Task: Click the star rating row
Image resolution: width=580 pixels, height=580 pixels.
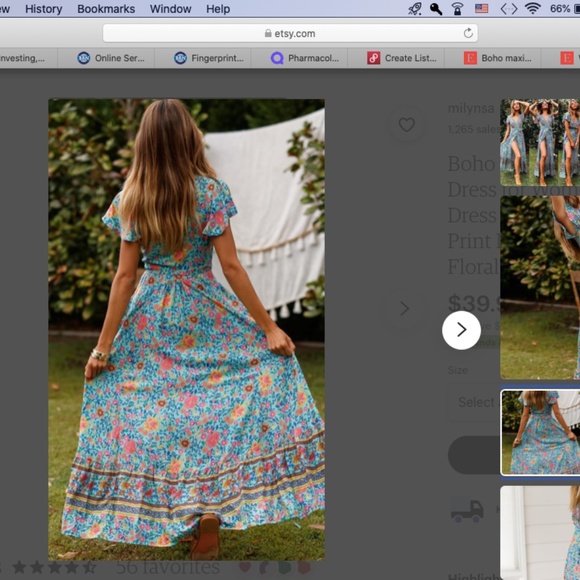Action: coord(54,567)
